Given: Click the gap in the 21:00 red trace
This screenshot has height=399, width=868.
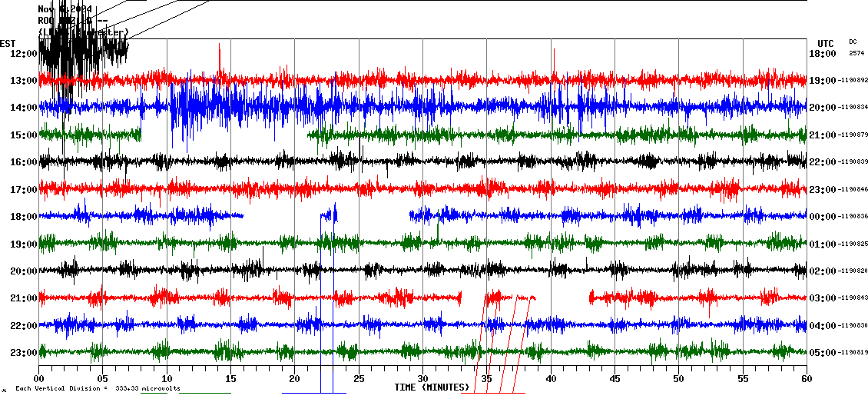Looking at the screenshot, I should (562, 298).
